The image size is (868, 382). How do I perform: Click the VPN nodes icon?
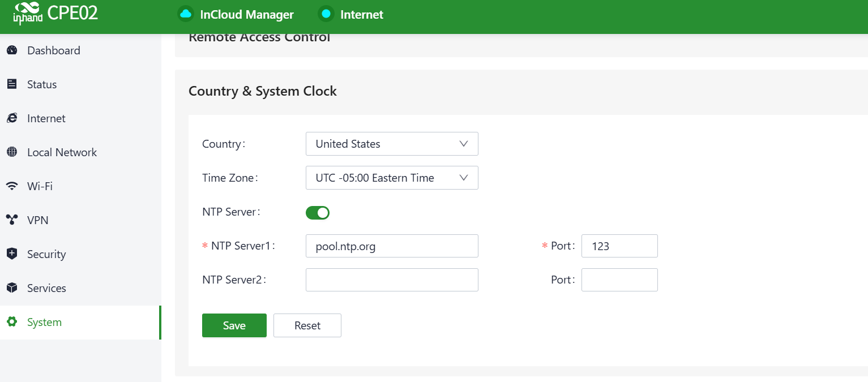(12, 220)
